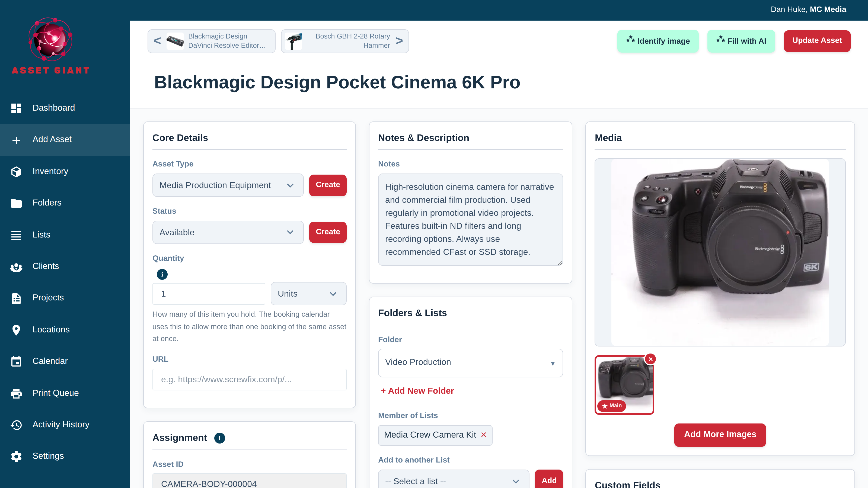Click Create next to Status
The image size is (868, 488).
[x=328, y=232]
